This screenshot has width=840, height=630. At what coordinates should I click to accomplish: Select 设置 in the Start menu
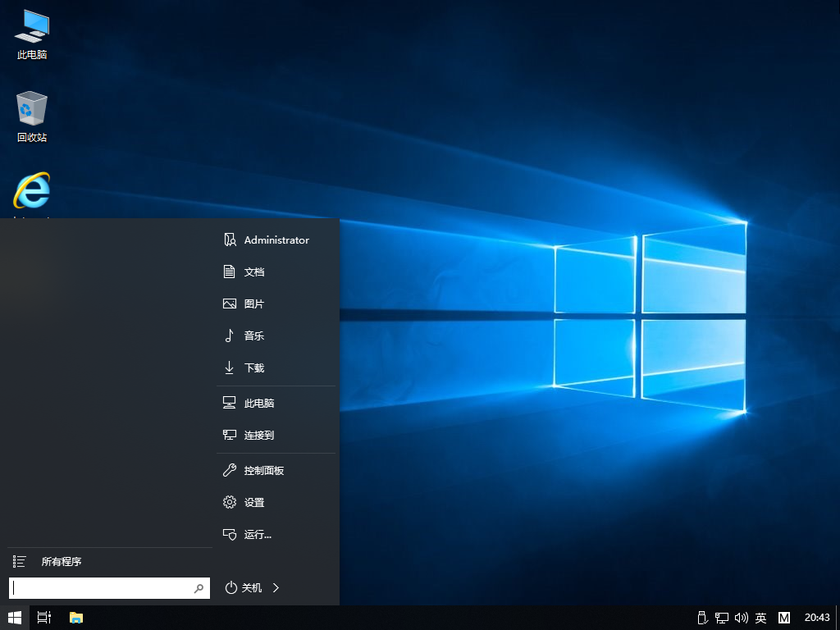[x=253, y=503]
